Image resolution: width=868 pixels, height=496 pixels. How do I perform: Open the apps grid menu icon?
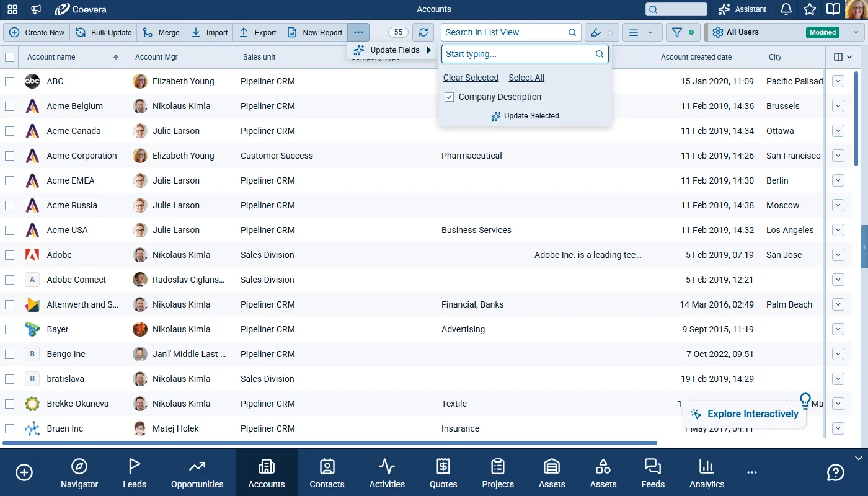(x=12, y=9)
